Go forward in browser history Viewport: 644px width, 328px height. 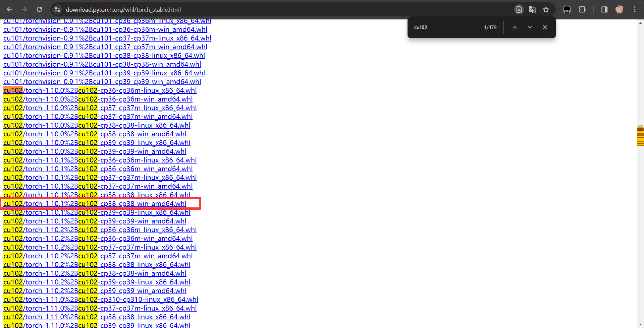click(x=24, y=9)
